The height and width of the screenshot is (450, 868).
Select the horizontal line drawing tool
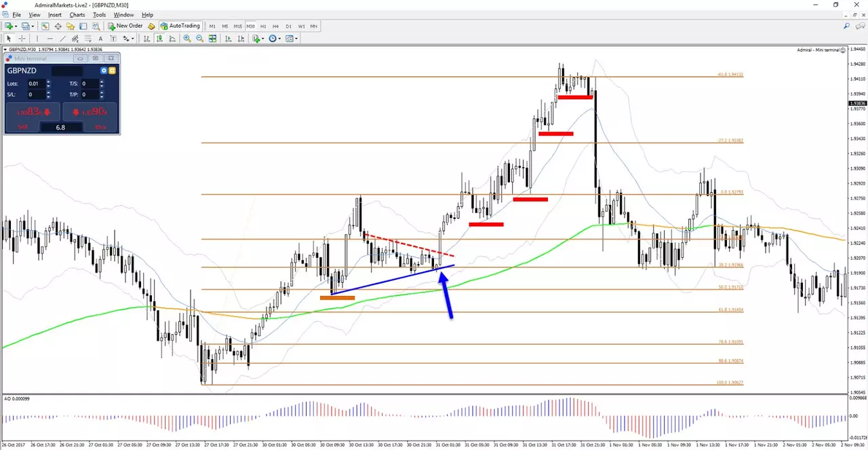coord(50,39)
